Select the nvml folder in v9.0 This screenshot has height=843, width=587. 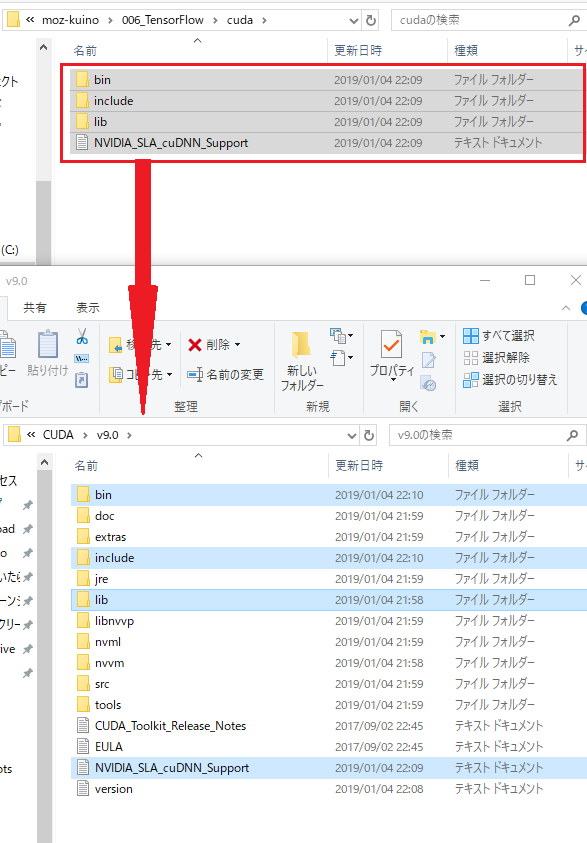point(329,641)
